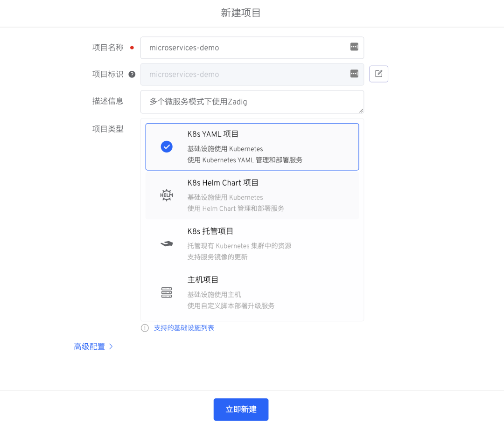Select the K8s YAML 项目 type card

(x=252, y=147)
